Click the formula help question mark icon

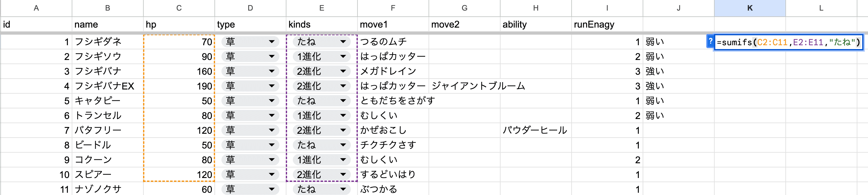[x=710, y=41]
